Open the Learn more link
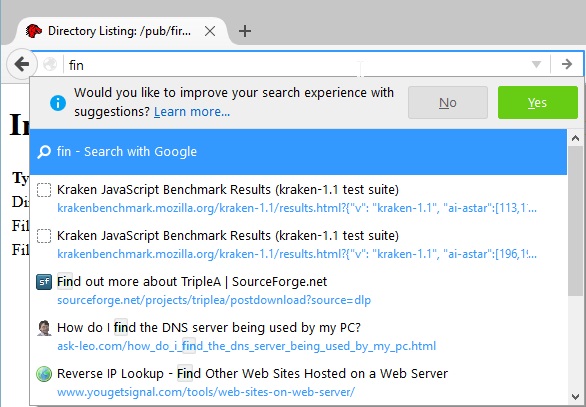 pyautogui.click(x=192, y=112)
